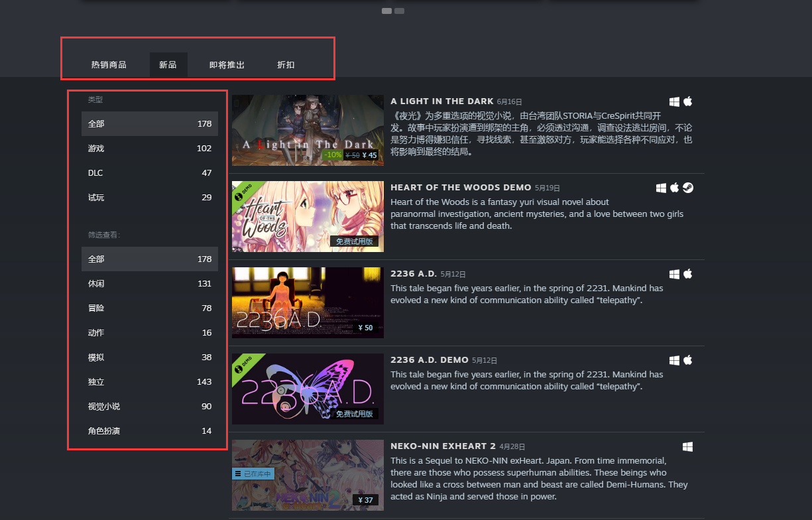Click Apple icon for Heart of the Woods Demo
The width and height of the screenshot is (812, 520).
[x=674, y=188]
